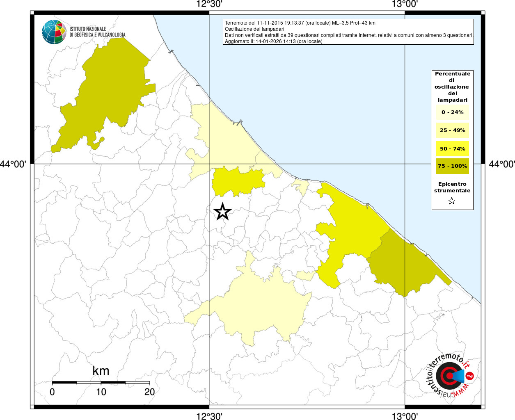Click the 'Aggiornato il: 14-01-2026' update line
The image size is (515, 420).
tap(273, 41)
